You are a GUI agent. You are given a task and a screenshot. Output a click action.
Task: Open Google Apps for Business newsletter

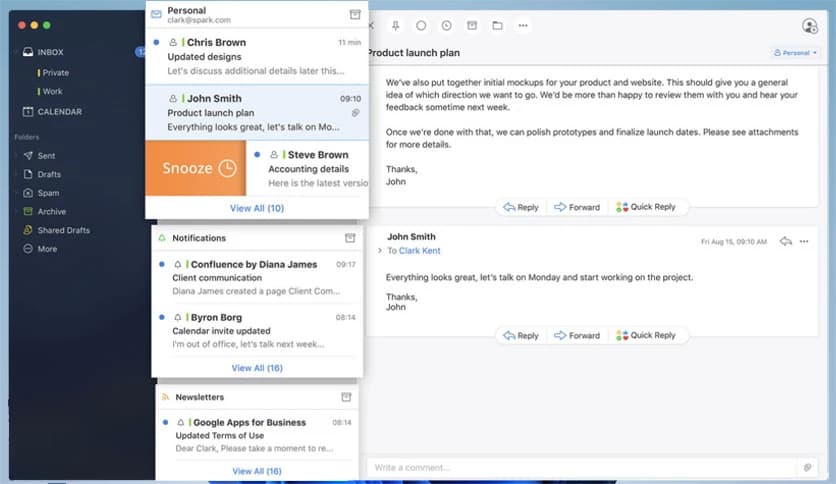[257, 435]
